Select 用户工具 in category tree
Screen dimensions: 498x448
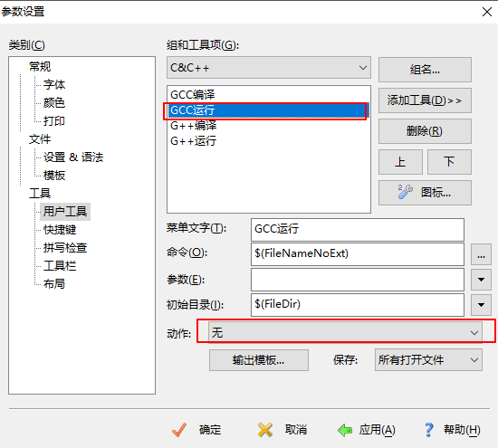pyautogui.click(x=65, y=212)
